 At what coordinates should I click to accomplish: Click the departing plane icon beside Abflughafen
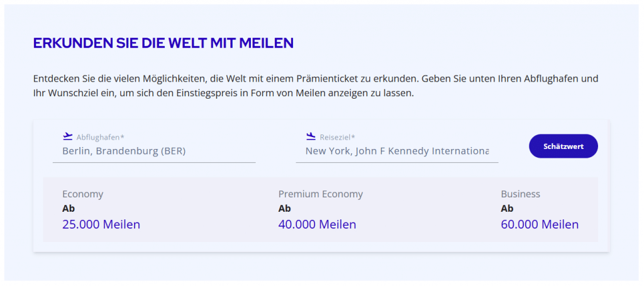(x=68, y=136)
